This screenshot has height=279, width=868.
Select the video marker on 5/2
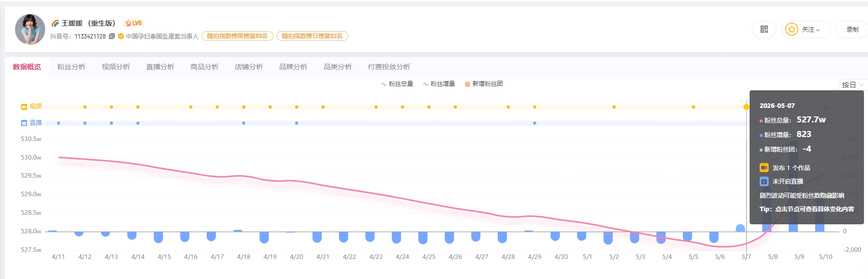614,107
